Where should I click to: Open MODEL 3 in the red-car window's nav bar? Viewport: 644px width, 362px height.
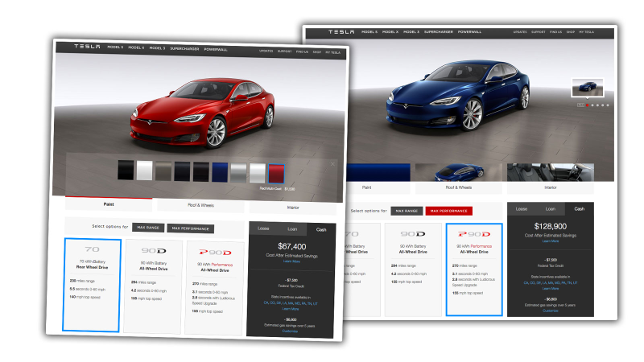coord(157,48)
